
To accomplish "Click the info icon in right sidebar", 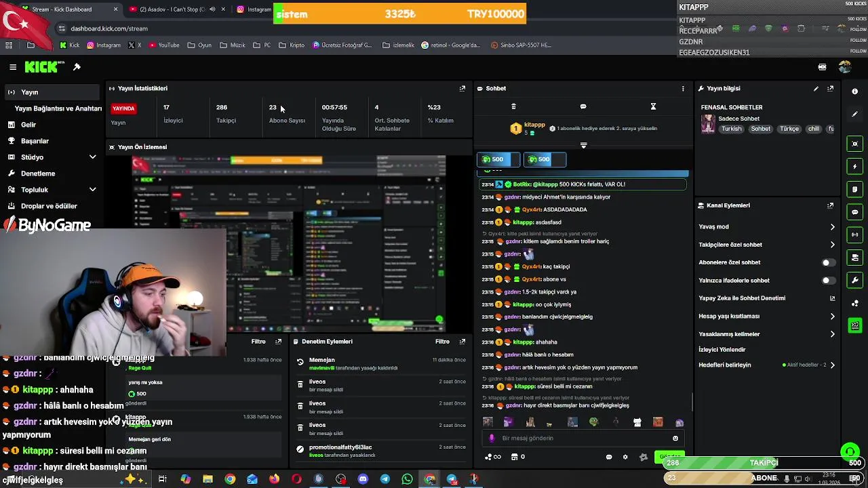I will click(854, 91).
